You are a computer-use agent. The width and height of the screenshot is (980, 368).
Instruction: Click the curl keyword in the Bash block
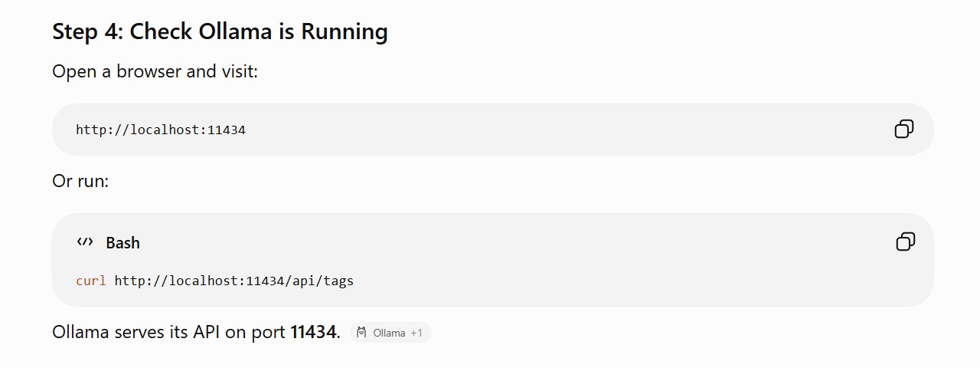91,281
